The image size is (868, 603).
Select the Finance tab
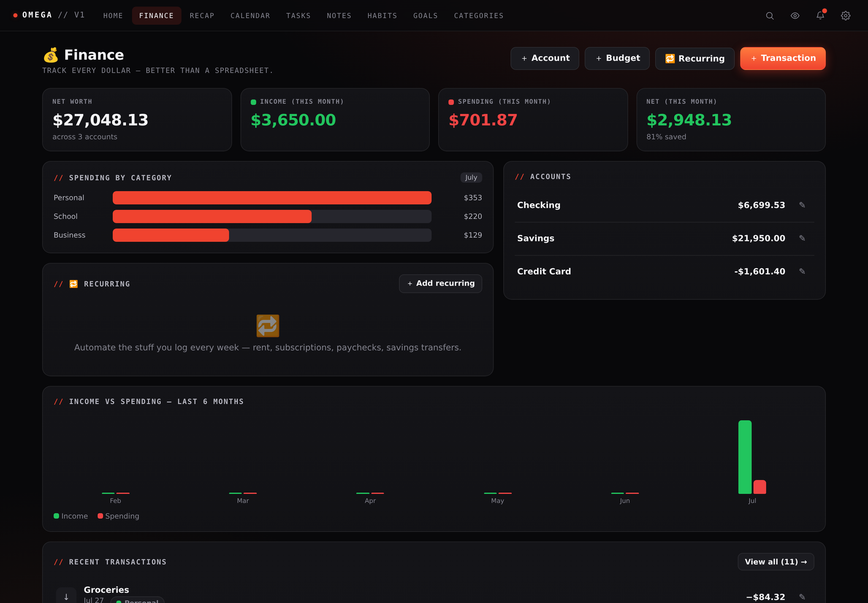point(156,16)
